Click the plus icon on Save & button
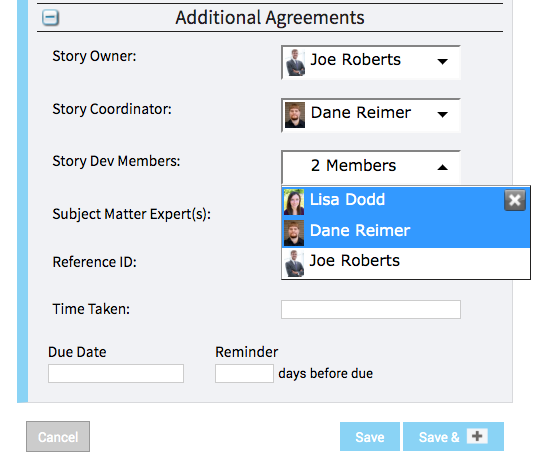The width and height of the screenshot is (552, 472). 477,436
